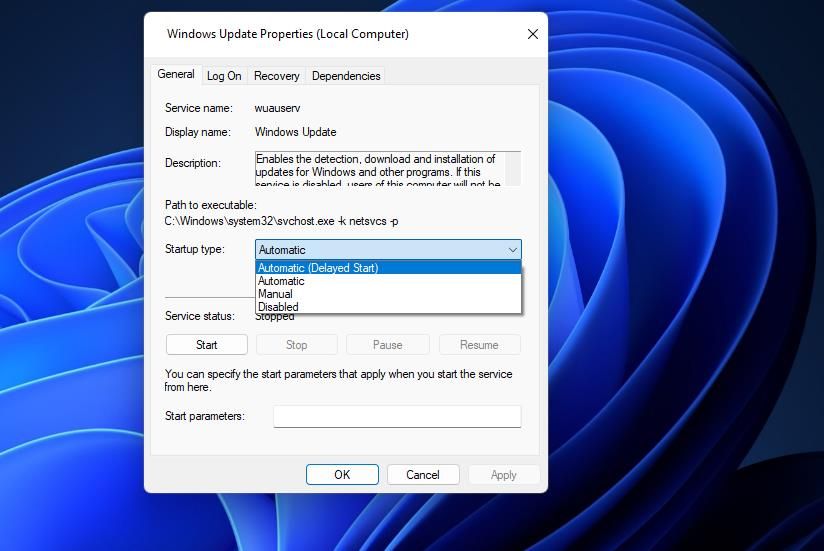This screenshot has width=824, height=551.
Task: Confirm with the OK button
Action: pos(342,475)
